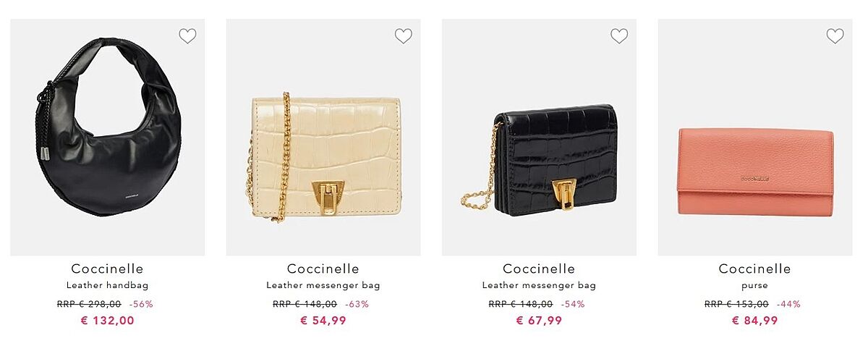The image size is (868, 359).
Task: Toggle wishlist heart on black messenger bag
Action: [x=619, y=36]
